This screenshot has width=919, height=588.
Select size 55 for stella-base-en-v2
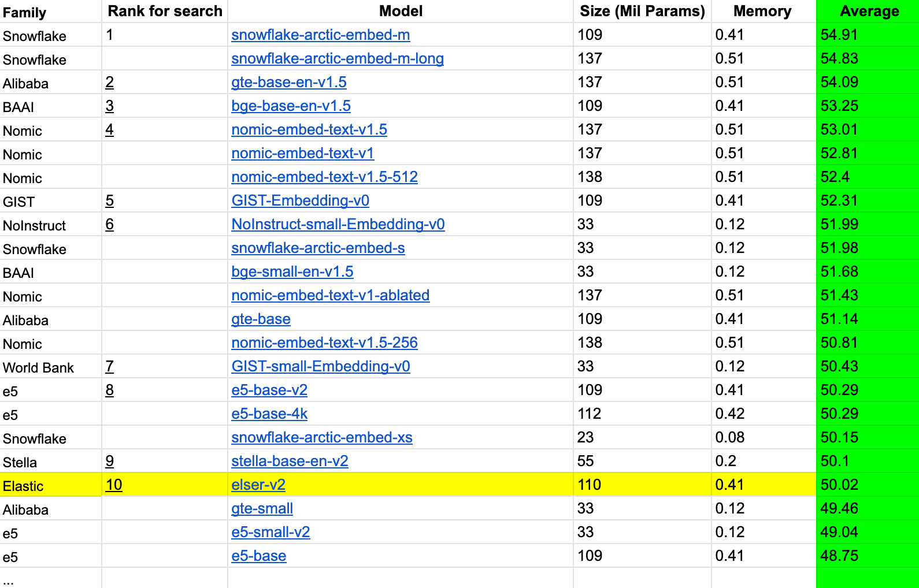coord(642,462)
